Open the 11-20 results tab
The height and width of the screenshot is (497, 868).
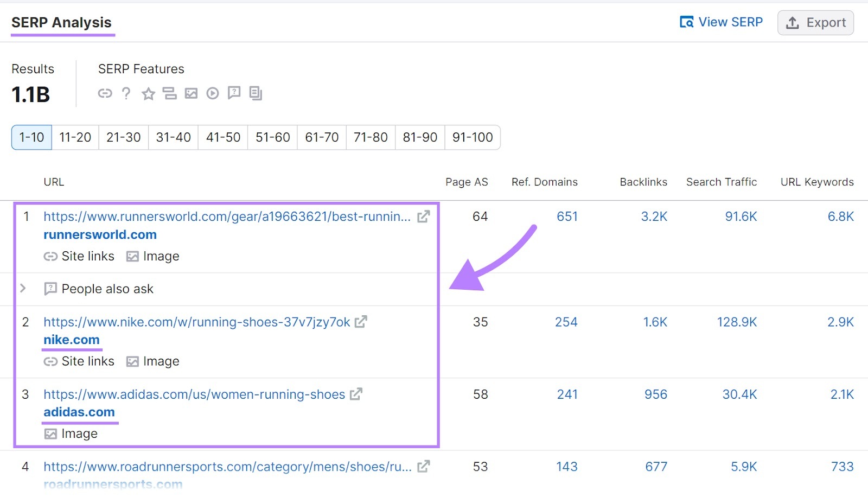(74, 137)
